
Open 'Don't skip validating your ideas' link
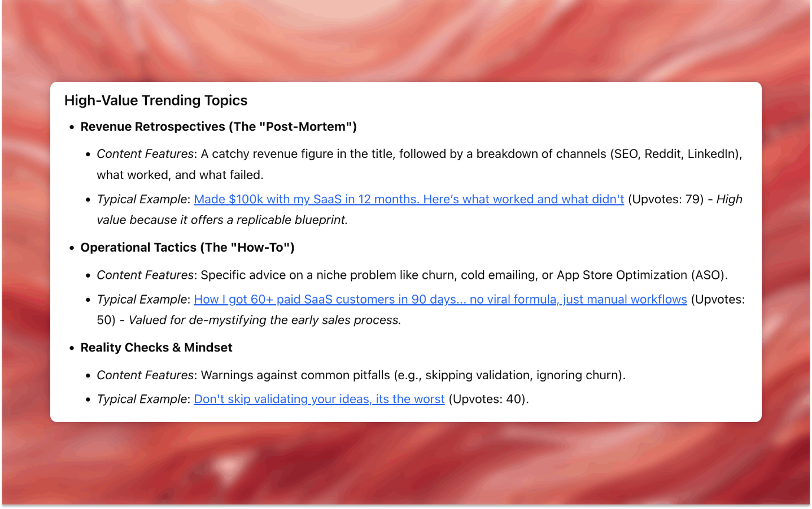pyautogui.click(x=319, y=399)
